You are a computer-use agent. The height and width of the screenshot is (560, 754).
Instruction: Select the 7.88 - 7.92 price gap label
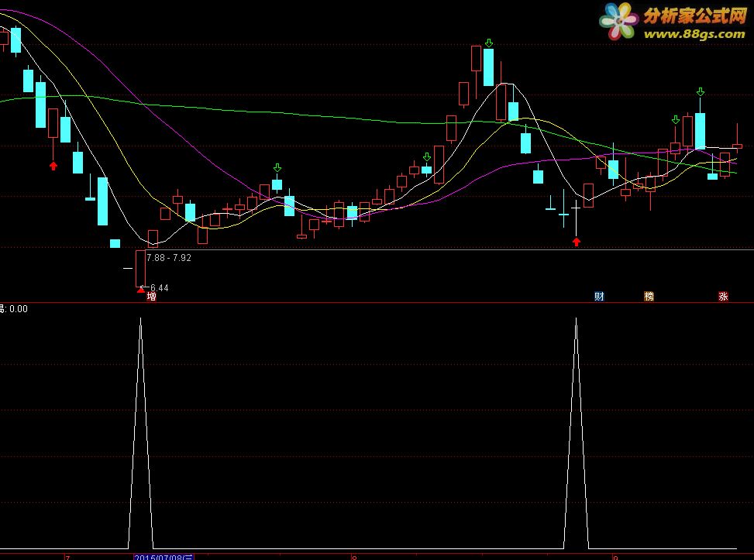tap(169, 258)
